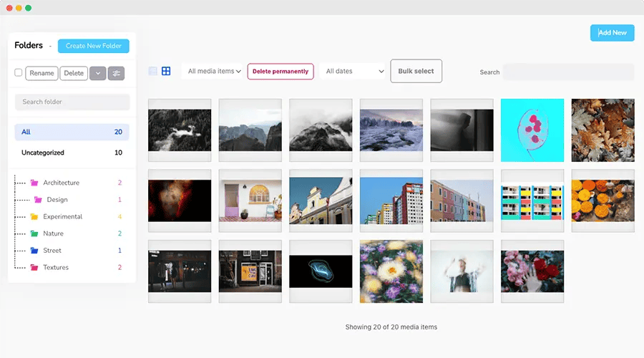
Task: Select the All folder entry
Action: tap(72, 132)
